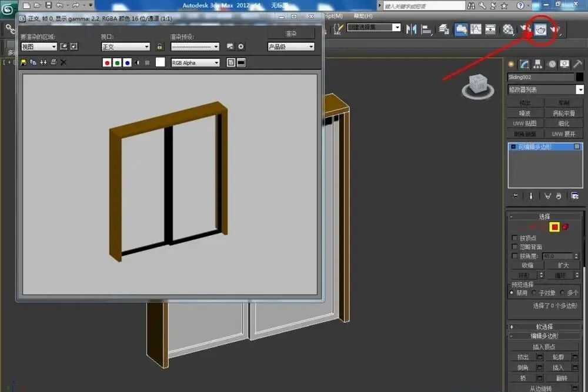This screenshot has width=588, height=392.
Task: Open the Layer Manager icon
Action: (444, 29)
